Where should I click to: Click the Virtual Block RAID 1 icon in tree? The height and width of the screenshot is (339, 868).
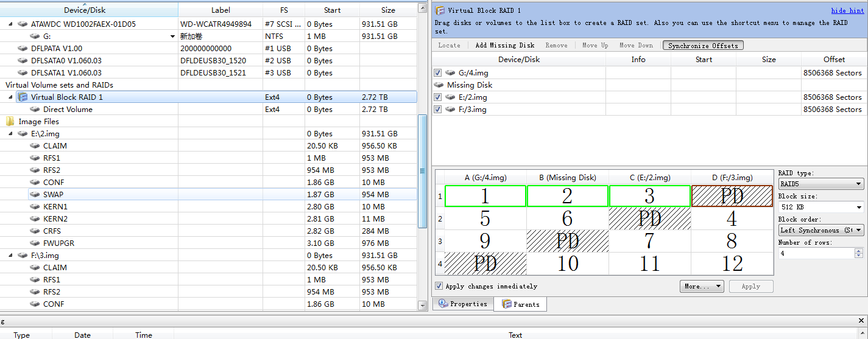click(23, 97)
